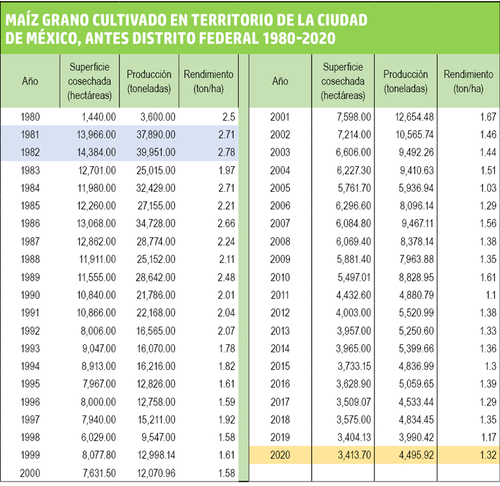Click the year 2010 cell
The width and height of the screenshot is (500, 486).
tap(280, 277)
